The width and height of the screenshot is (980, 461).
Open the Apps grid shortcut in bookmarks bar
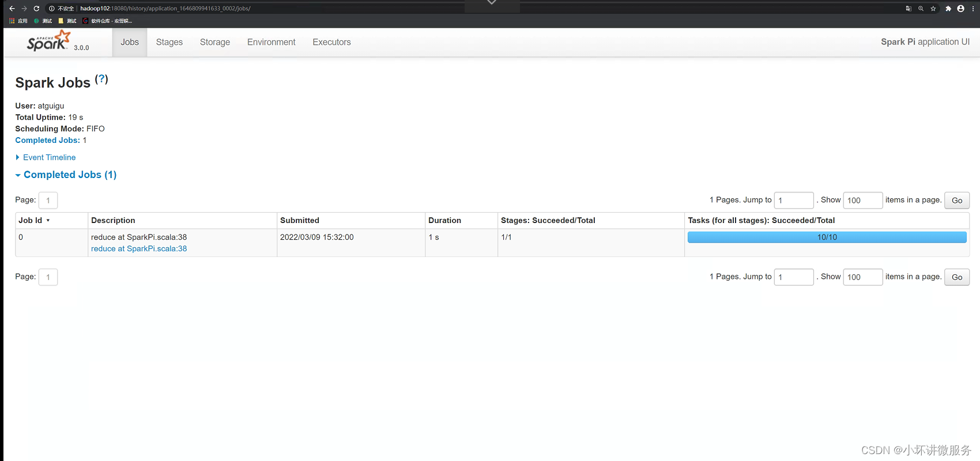[18, 21]
